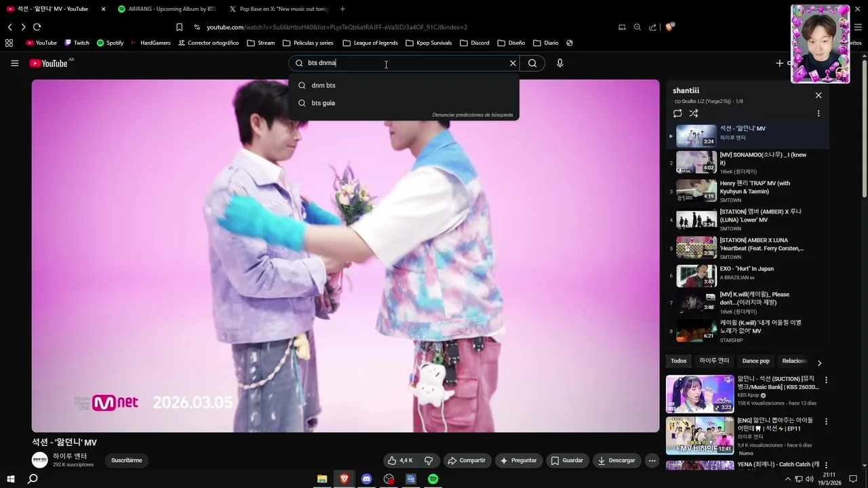Expand the League of legends bookmark folder

tap(370, 43)
